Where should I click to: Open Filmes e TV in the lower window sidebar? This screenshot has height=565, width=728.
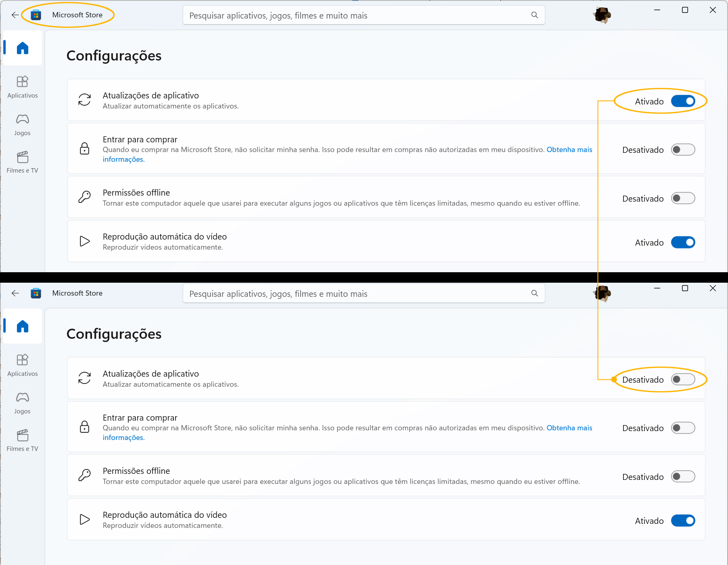tap(23, 440)
